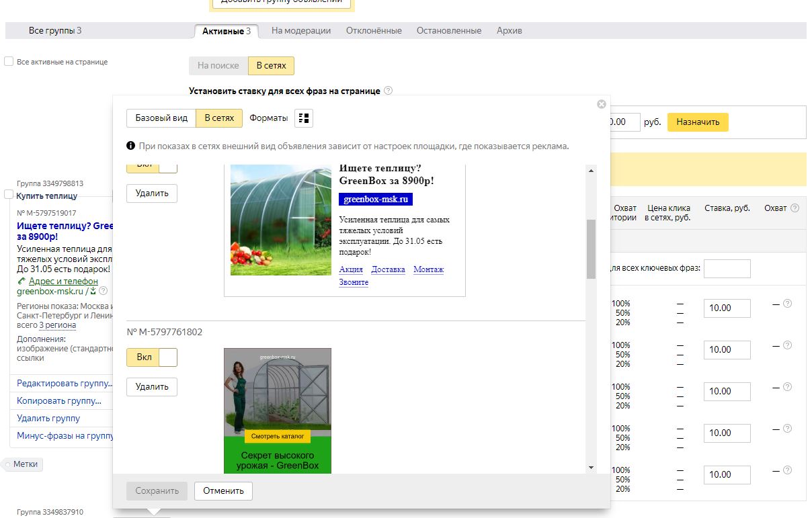Viewport: 812px width, 518px height.
Task: Select 'В сетях' view inside the popup
Action: coord(219,118)
